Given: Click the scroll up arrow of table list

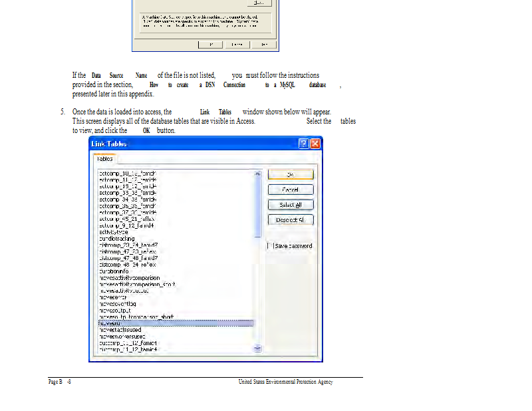Looking at the screenshot, I should click(x=258, y=174).
